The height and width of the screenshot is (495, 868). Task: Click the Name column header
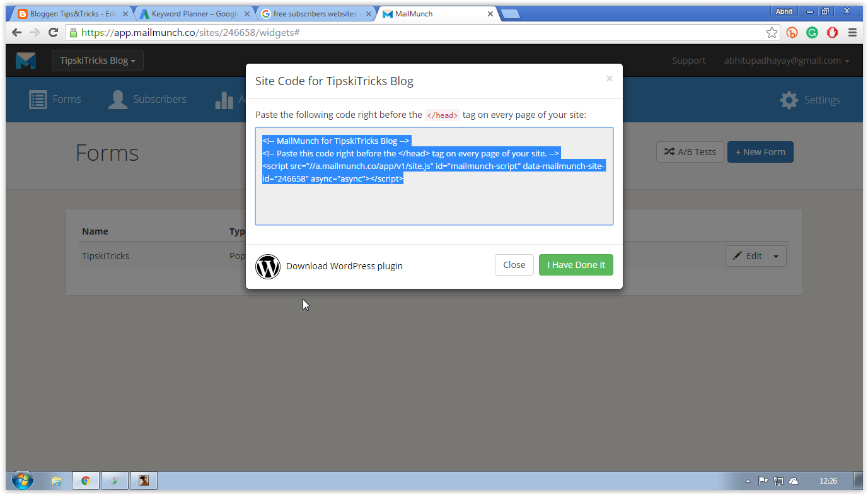(95, 231)
